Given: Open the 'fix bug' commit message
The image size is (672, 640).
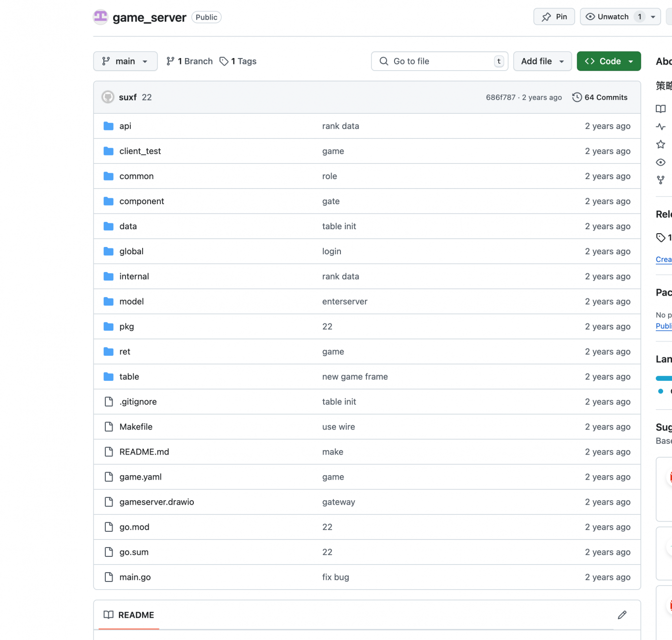Looking at the screenshot, I should 336,578.
